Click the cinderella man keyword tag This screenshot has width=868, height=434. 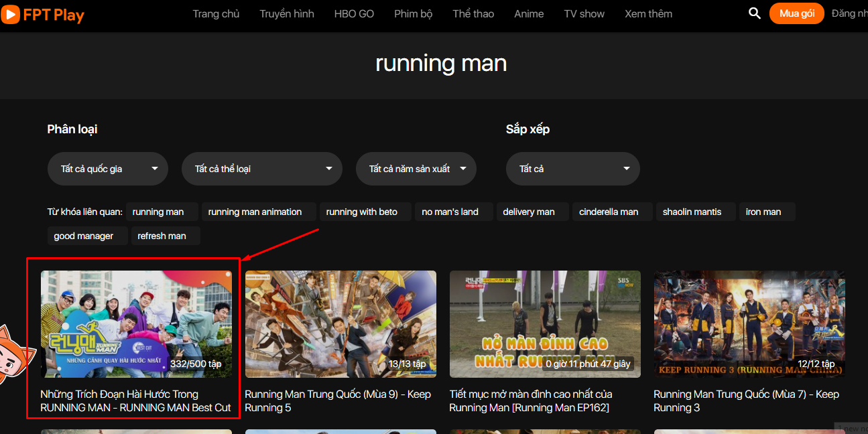point(609,212)
